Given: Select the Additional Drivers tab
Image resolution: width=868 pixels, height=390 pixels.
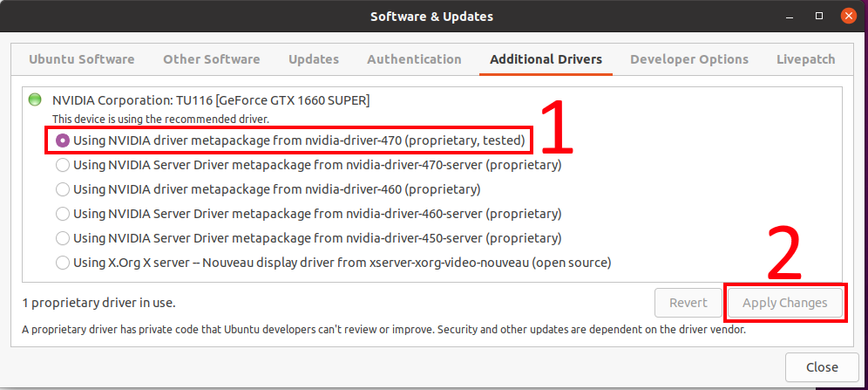Looking at the screenshot, I should [546, 59].
